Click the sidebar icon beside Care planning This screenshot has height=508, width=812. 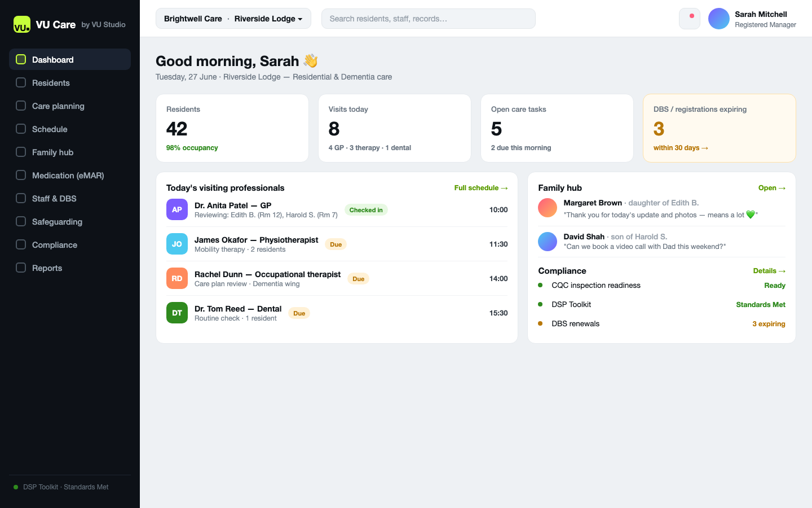point(21,106)
